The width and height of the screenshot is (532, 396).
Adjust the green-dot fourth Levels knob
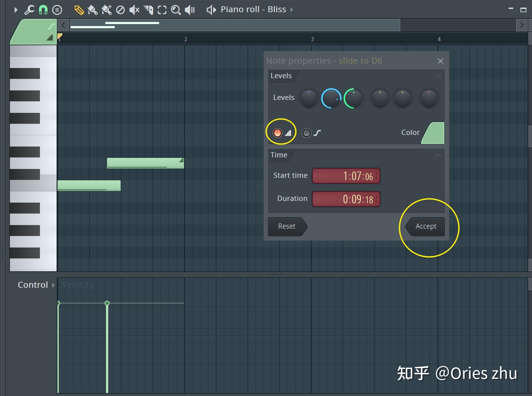click(x=380, y=98)
